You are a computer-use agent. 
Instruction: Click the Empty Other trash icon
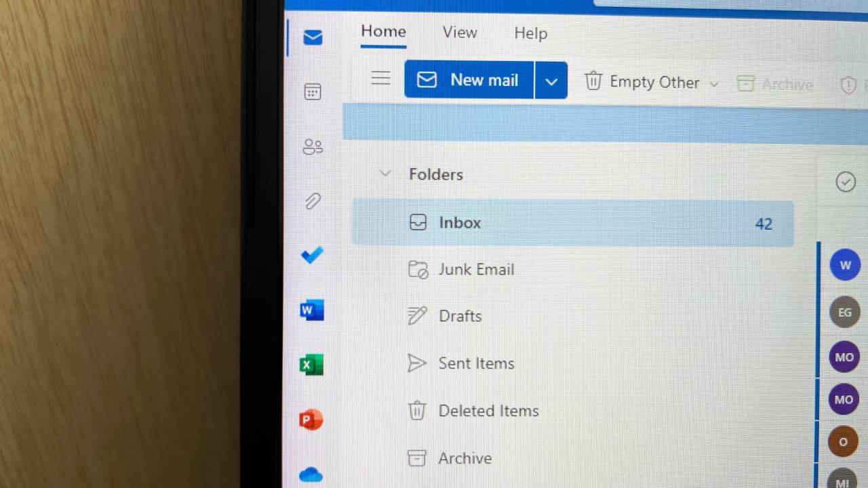pos(593,81)
